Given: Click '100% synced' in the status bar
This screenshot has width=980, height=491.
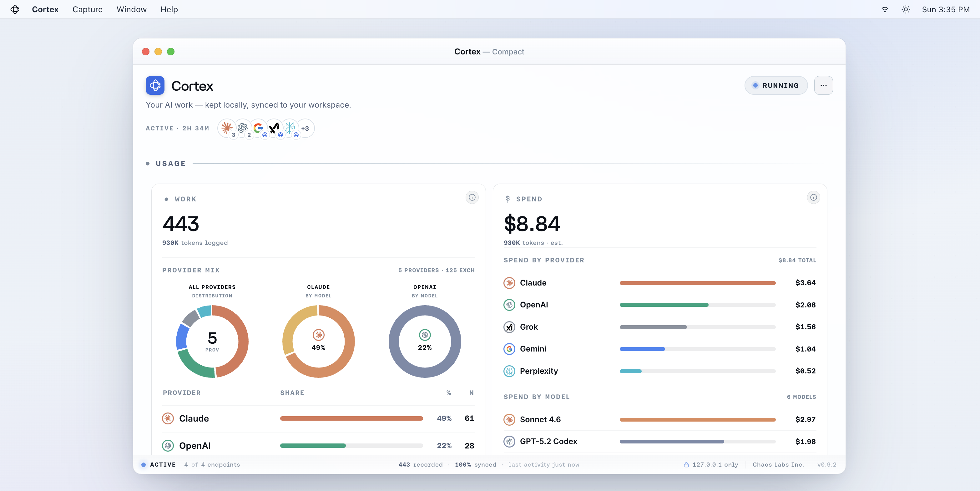Looking at the screenshot, I should pos(476,465).
